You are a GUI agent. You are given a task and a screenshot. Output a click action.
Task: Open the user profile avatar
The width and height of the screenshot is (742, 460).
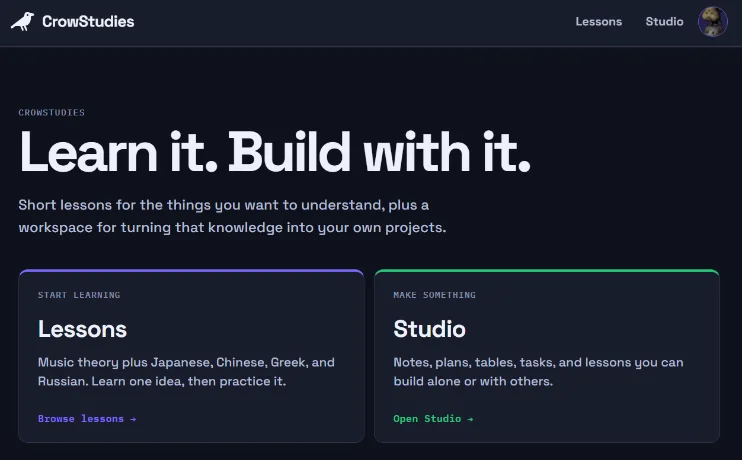(713, 21)
